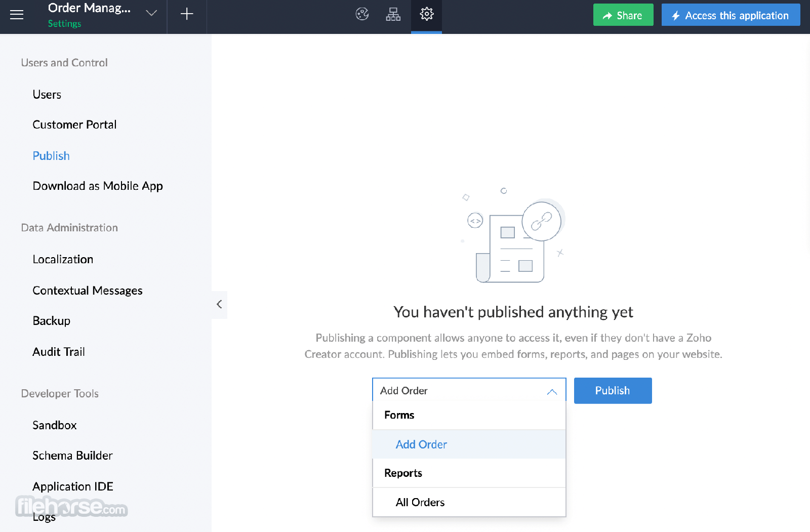Open Customer Portal settings
This screenshot has width=810, height=532.
[74, 125]
